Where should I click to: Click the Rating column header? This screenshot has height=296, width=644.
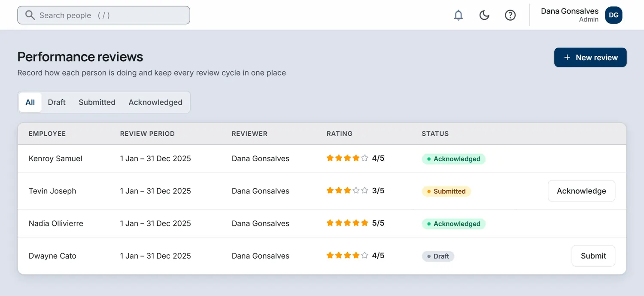pos(340,134)
